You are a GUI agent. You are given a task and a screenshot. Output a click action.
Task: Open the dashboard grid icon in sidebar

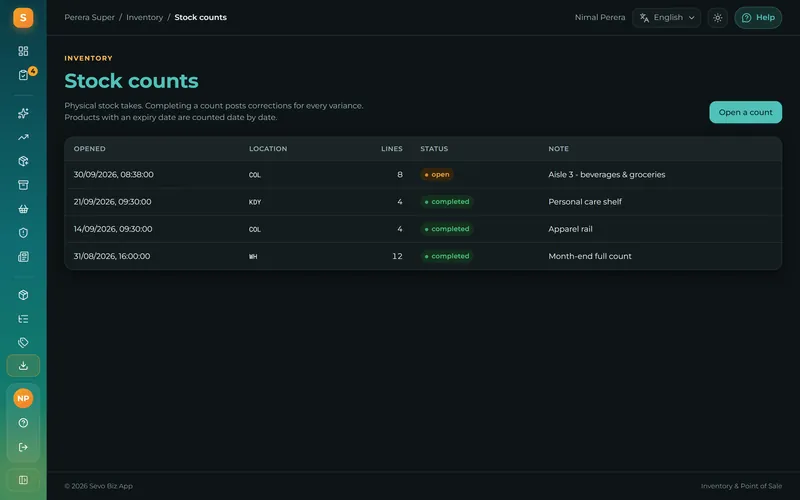[23, 51]
